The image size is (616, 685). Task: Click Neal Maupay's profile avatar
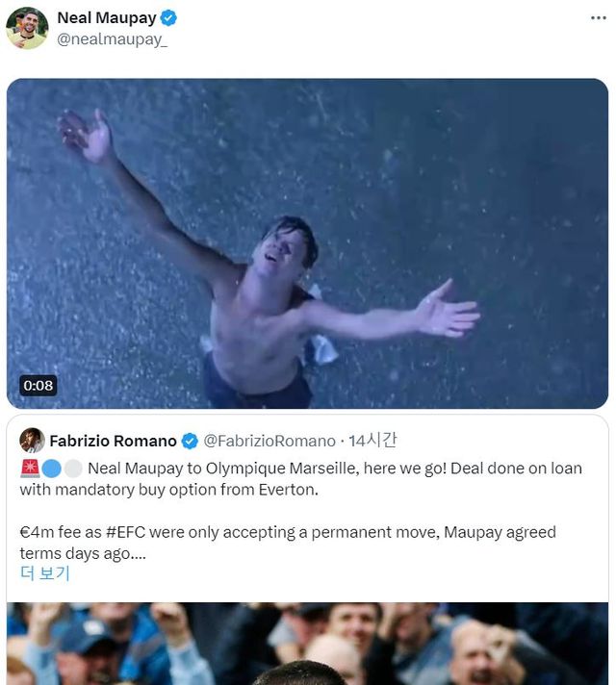click(27, 28)
